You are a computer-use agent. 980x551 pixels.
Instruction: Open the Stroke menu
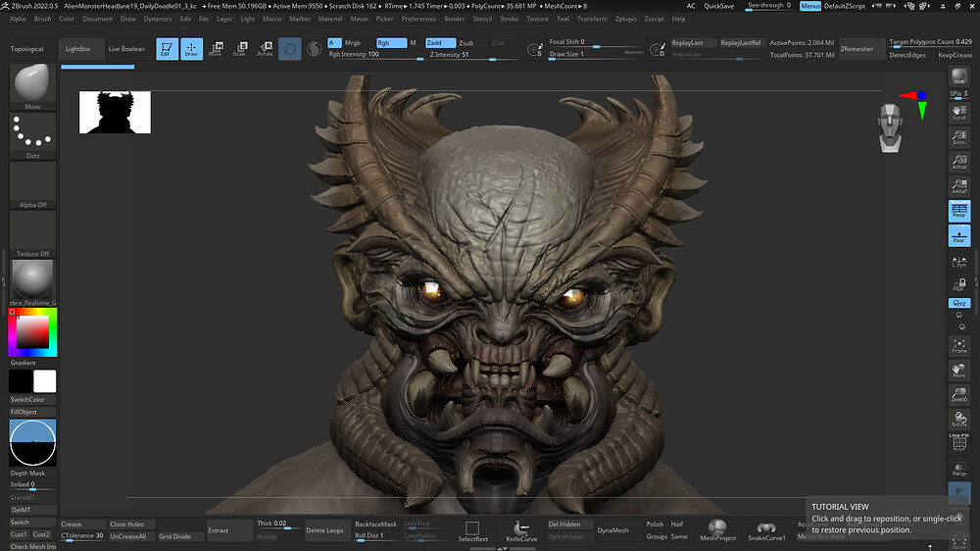[509, 19]
